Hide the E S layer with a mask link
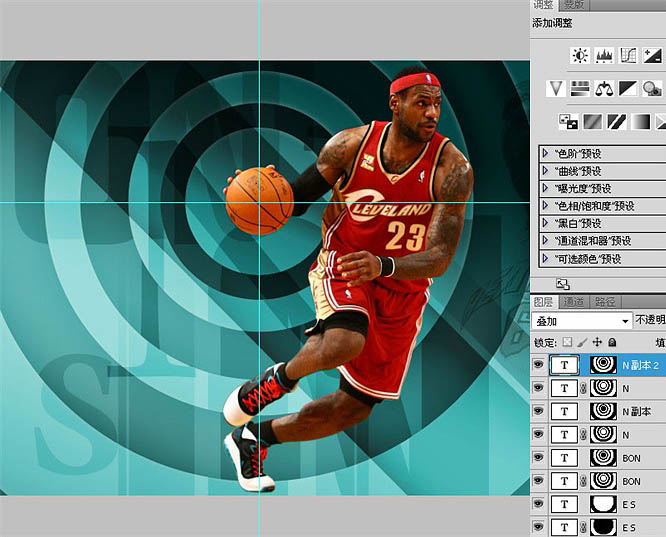Screen dimensions: 666x537 click(539, 527)
